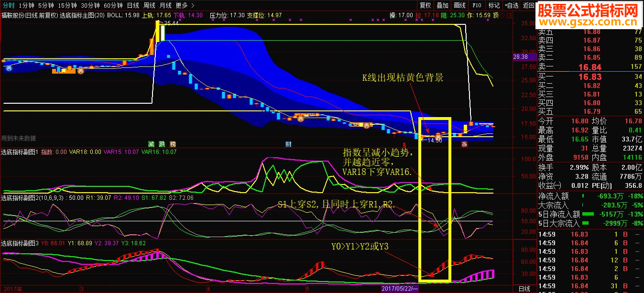Click the 最高 16.92 value
644x293 pixels.
[581, 130]
